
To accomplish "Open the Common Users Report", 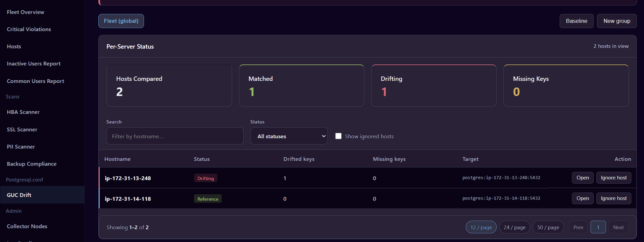I will pyautogui.click(x=36, y=81).
